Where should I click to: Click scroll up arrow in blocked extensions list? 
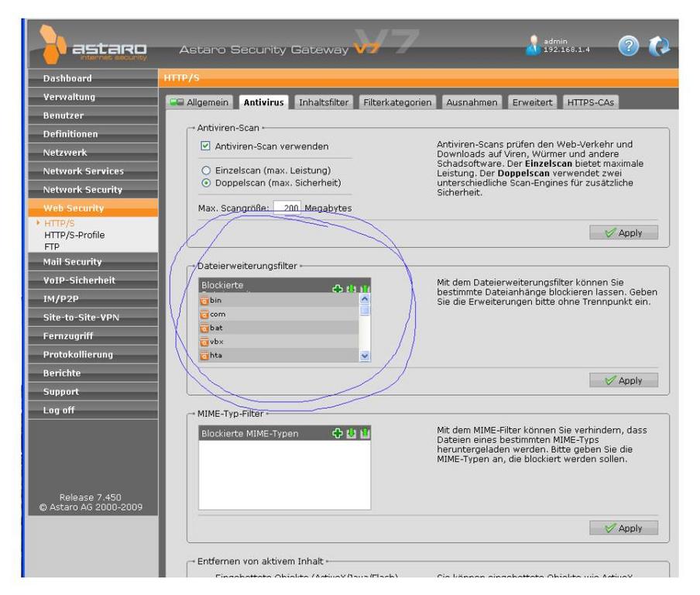[365, 299]
